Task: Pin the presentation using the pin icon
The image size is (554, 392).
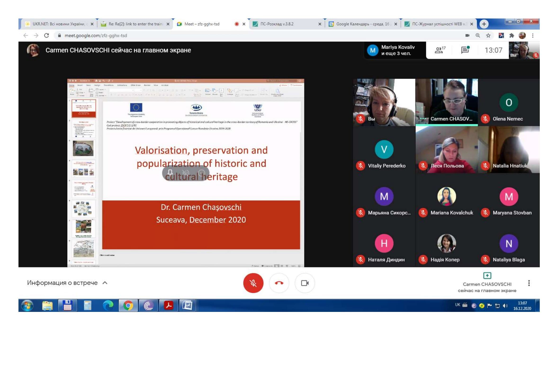Action: (170, 172)
